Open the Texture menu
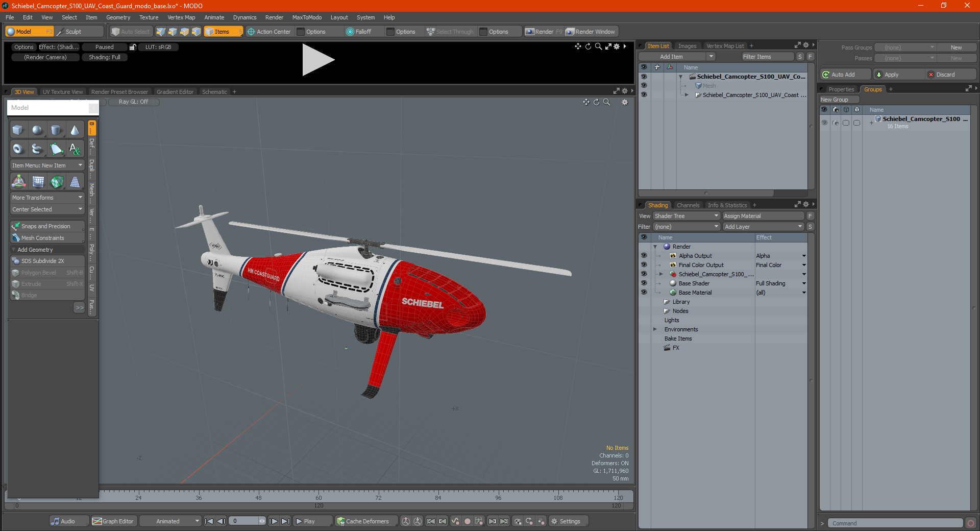Screen dimensions: 980x531 (x=149, y=17)
